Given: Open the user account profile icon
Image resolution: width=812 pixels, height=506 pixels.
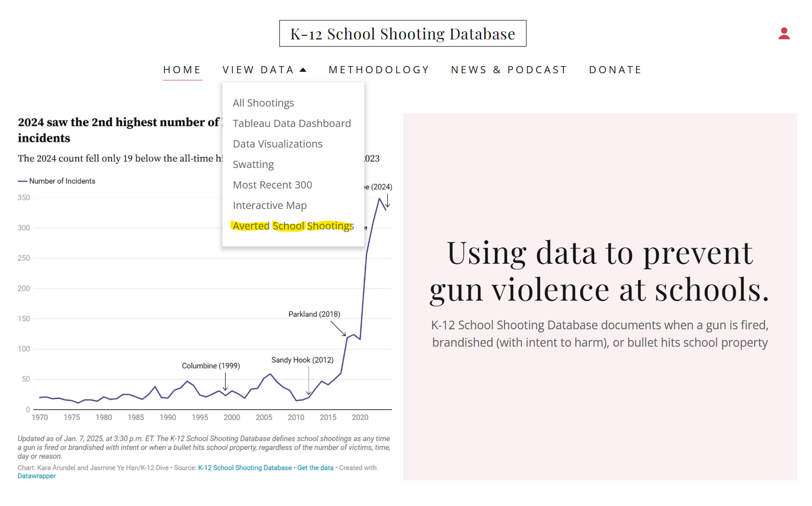Looking at the screenshot, I should (x=784, y=33).
